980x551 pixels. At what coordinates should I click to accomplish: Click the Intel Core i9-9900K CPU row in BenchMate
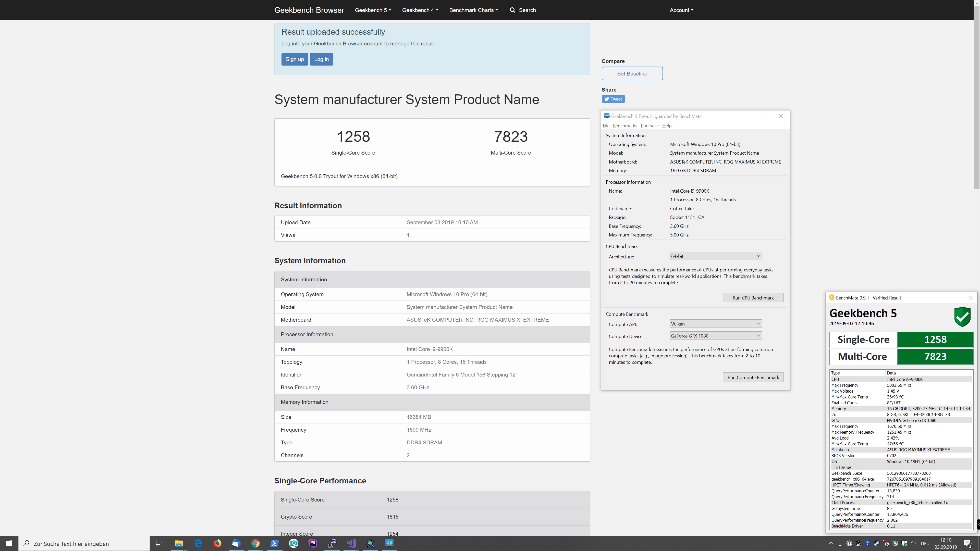point(901,379)
